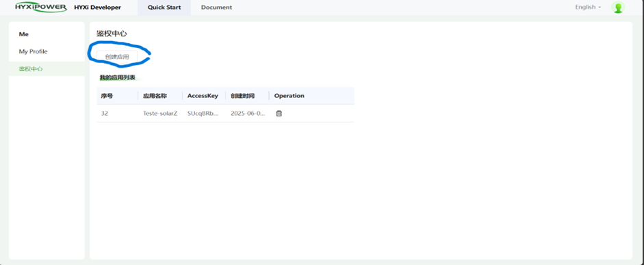Click the 2025-06-0... creation date cell
This screenshot has height=265, width=644.
(248, 114)
